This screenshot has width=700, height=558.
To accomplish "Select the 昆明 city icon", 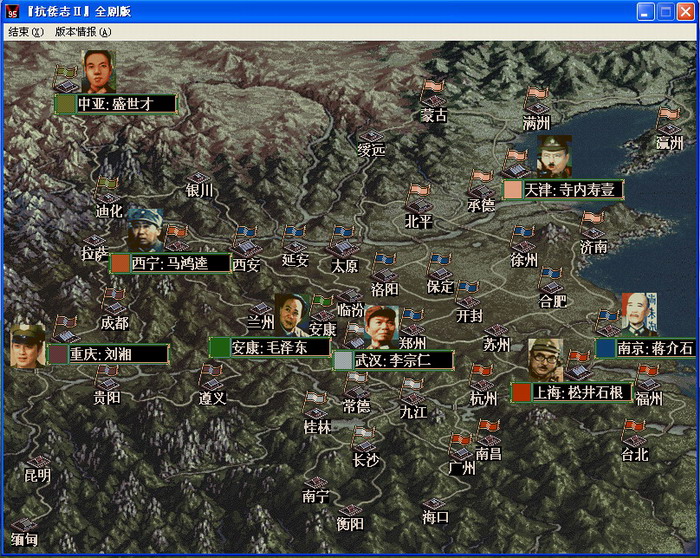I will 38,453.
